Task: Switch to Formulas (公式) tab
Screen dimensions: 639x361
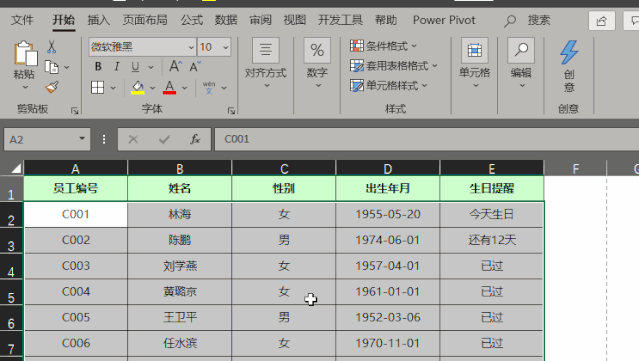Action: tap(192, 20)
